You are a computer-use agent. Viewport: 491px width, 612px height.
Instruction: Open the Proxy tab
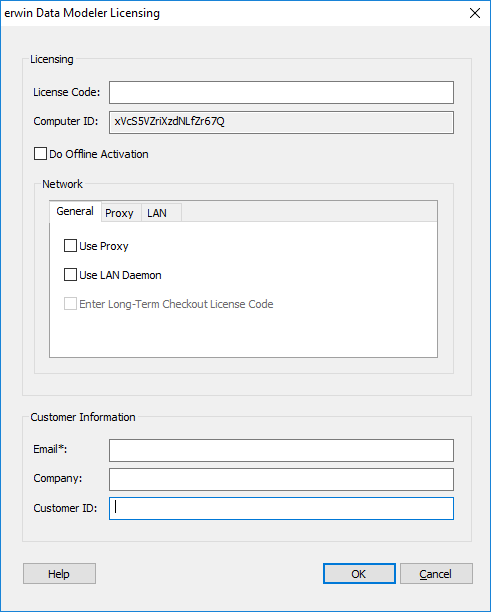click(x=119, y=213)
